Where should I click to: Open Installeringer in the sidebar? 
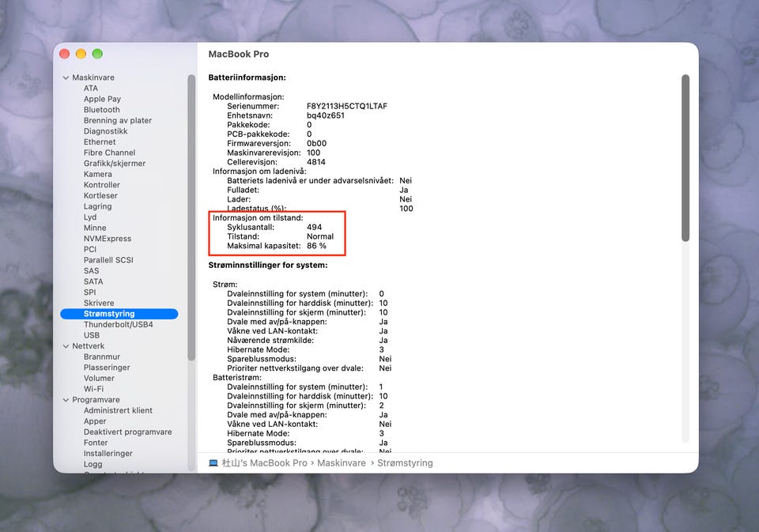pos(108,454)
